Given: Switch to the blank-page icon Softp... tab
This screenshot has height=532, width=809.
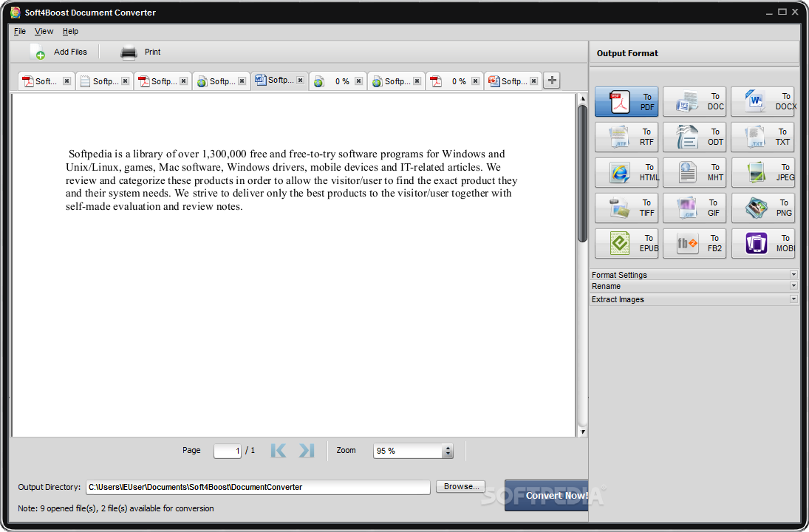Looking at the screenshot, I should click(104, 81).
